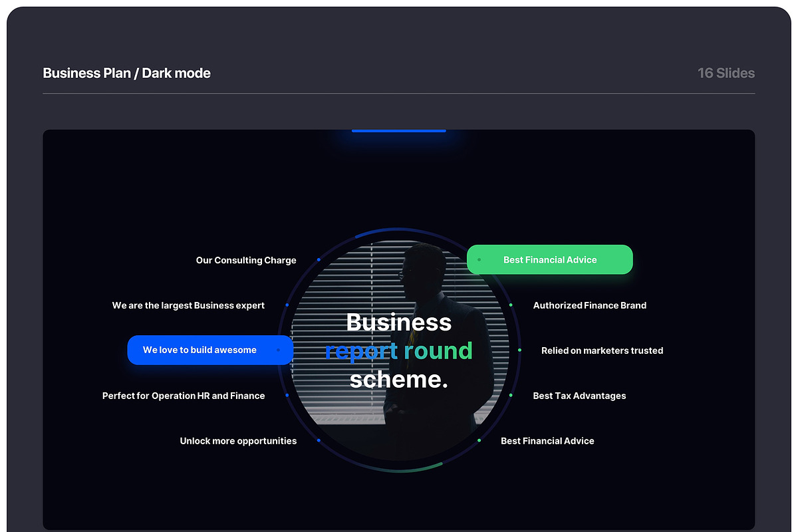Click the white "scheme." title word
Screen dimensions: 798x532
pyautogui.click(x=399, y=379)
